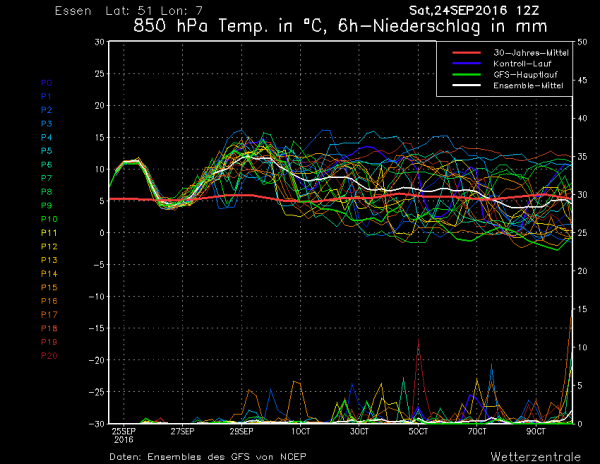Screen dimensions: 600x464
Task: Select ensemble member P17 label
Action: [49, 314]
